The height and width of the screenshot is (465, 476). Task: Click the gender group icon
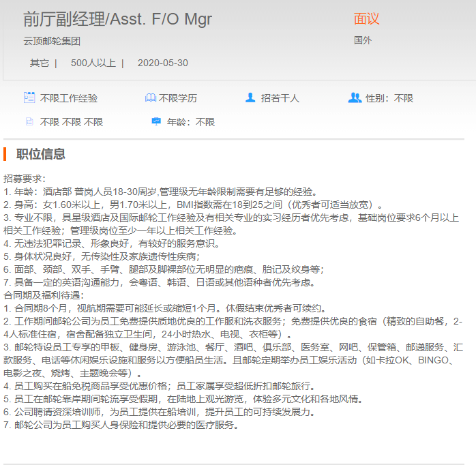pos(355,97)
